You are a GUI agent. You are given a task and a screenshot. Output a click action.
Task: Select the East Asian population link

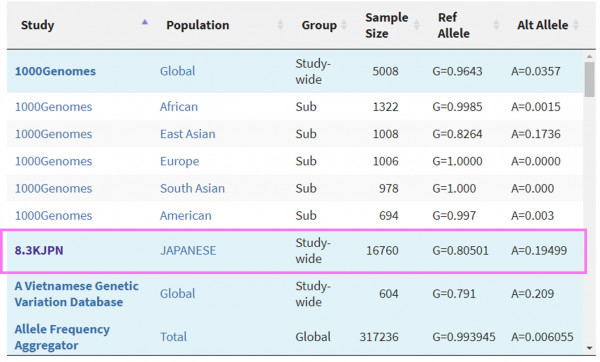(x=188, y=134)
